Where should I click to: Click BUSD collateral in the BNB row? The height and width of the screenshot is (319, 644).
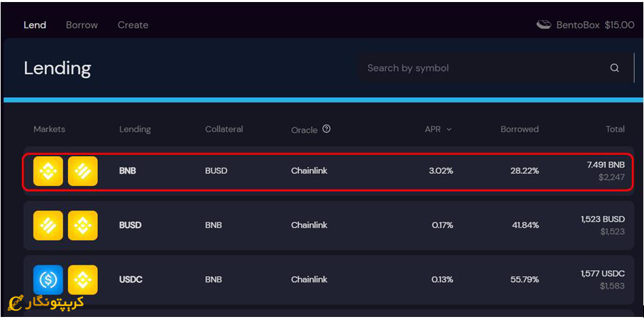(216, 171)
